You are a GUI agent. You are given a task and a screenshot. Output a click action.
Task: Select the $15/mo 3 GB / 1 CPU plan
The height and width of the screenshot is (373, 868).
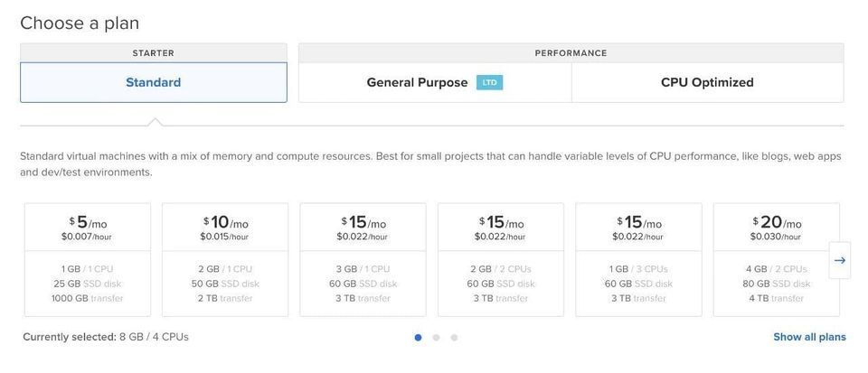point(363,259)
